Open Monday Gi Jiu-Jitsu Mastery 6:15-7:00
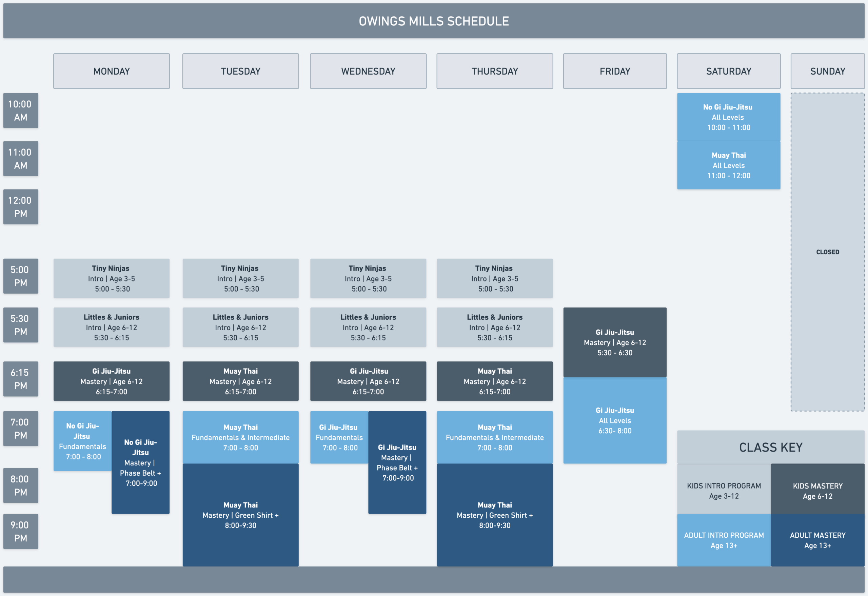This screenshot has height=596, width=868. click(x=111, y=381)
